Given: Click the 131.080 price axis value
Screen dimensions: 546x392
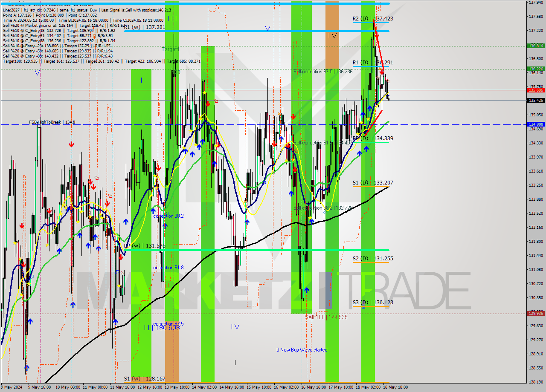Looking at the screenshot, I should [x=536, y=270].
